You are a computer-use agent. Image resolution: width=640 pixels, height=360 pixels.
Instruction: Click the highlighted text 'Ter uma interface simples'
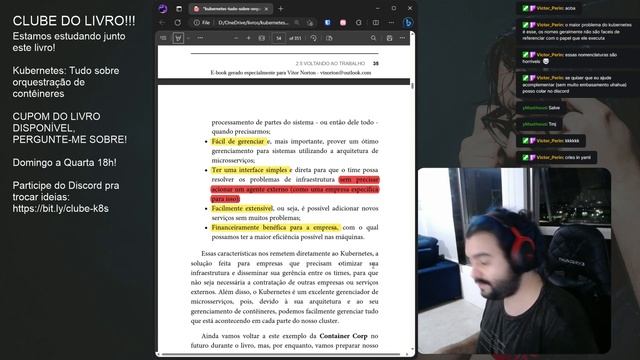pyautogui.click(x=250, y=170)
